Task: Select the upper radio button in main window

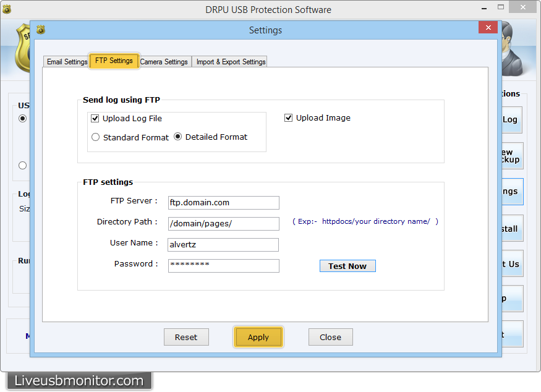Action: tap(22, 119)
